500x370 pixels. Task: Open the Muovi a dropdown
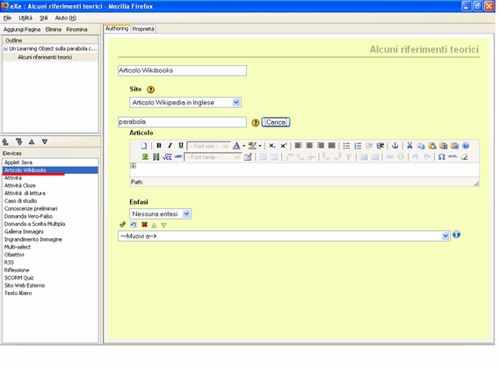284,236
